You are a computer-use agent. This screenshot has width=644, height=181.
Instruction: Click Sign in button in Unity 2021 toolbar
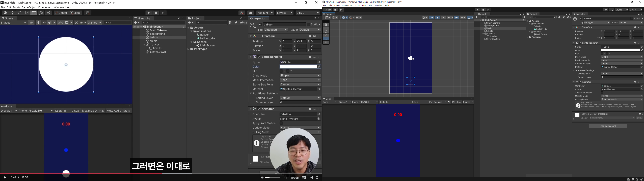click(328, 10)
